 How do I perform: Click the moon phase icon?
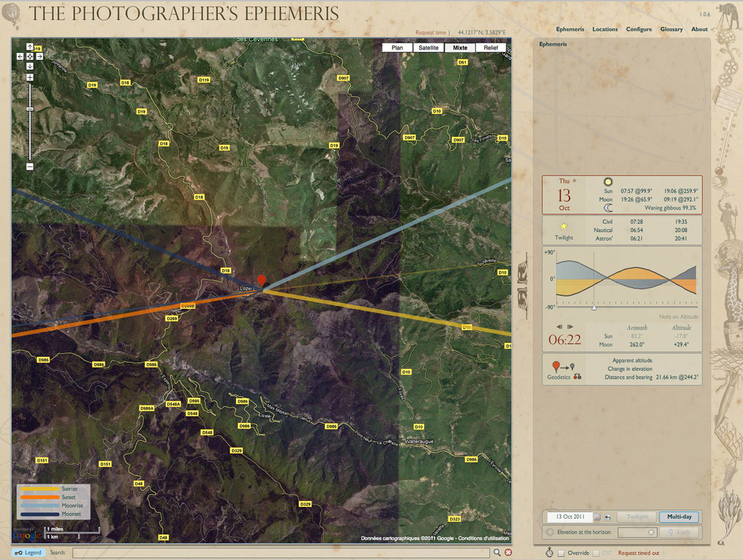(x=608, y=209)
